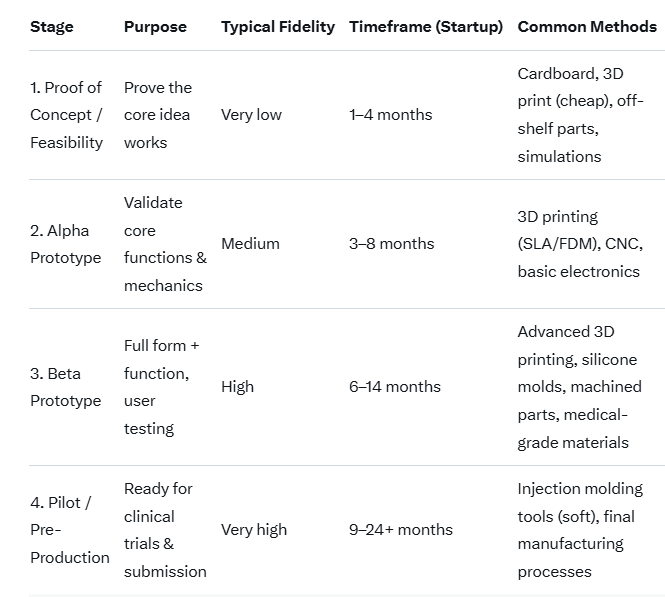Click the "1–4 months" timeframe cell

click(391, 115)
